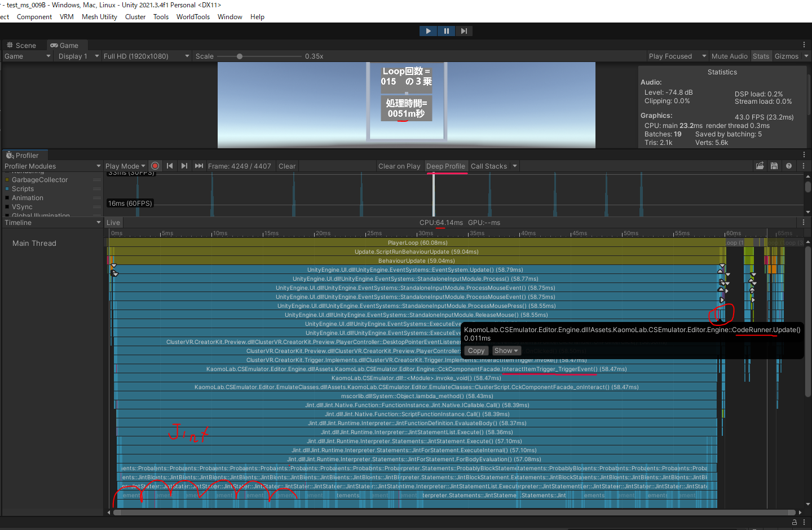Toggle Call Stacks recording
The width and height of the screenshot is (812, 530).
(489, 166)
